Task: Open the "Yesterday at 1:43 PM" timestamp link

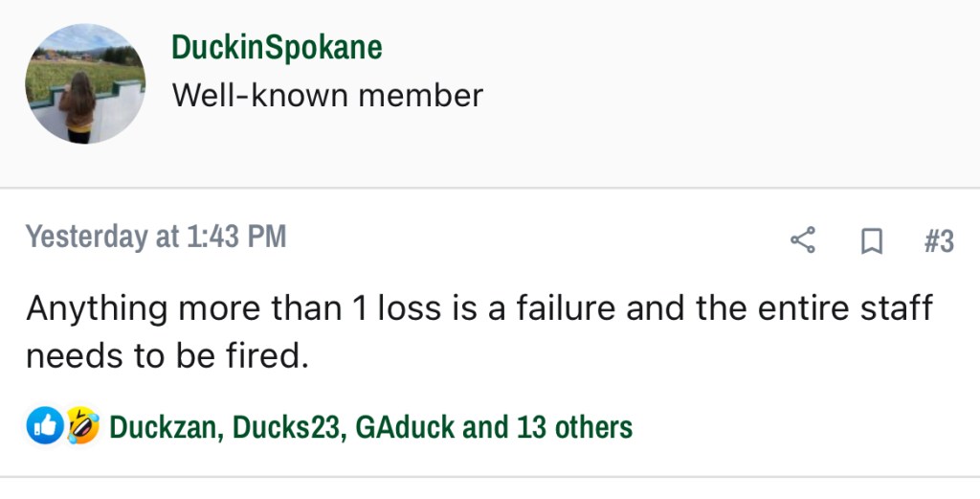Action: click(156, 237)
